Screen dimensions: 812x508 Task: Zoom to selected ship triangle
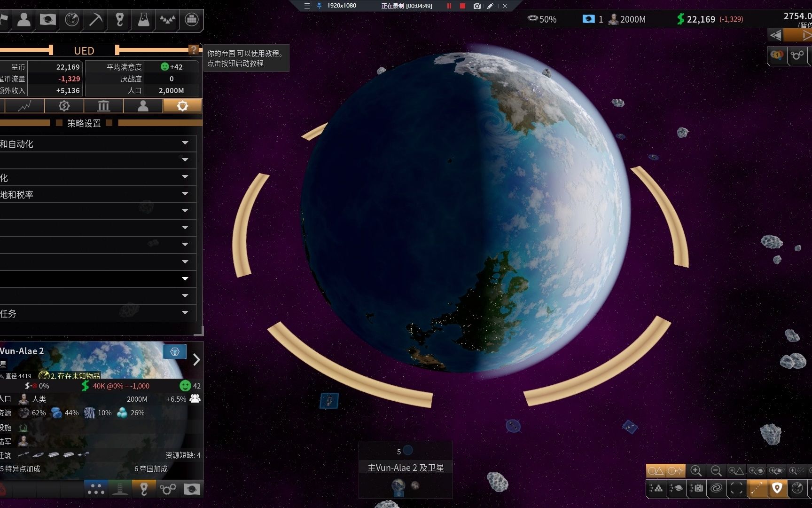736,471
